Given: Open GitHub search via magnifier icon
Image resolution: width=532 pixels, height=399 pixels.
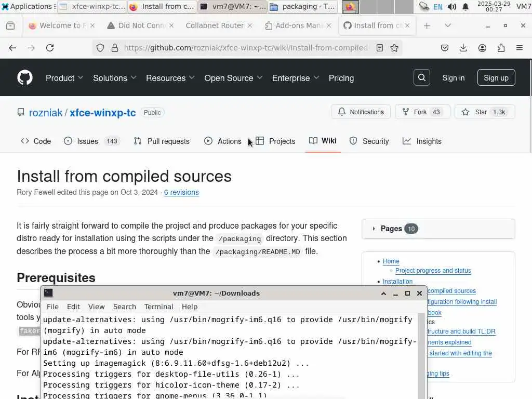Looking at the screenshot, I should [x=422, y=78].
